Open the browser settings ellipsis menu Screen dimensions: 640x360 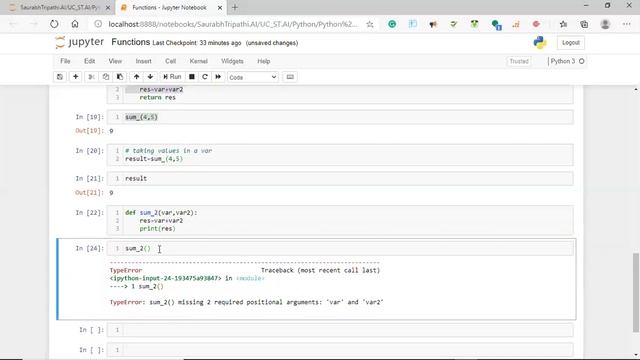pos(627,24)
